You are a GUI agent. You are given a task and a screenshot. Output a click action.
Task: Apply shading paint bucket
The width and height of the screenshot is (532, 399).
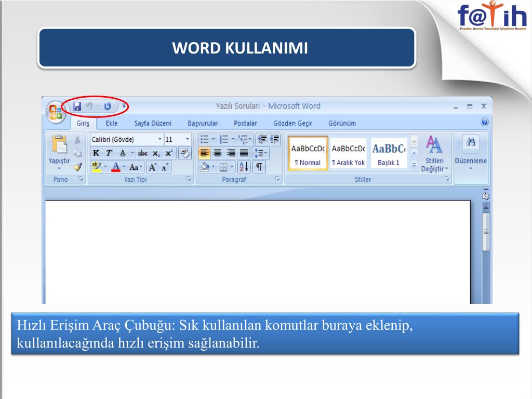pos(205,167)
